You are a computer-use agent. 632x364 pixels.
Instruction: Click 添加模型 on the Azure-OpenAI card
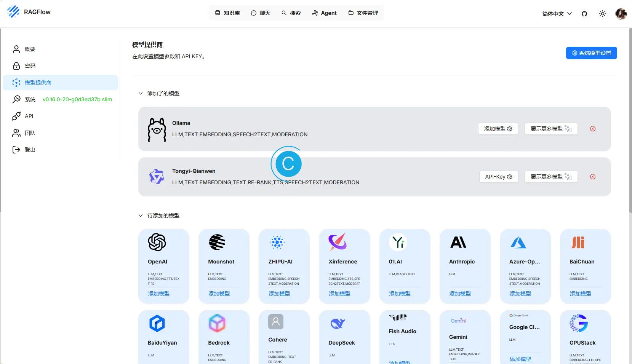point(520,294)
